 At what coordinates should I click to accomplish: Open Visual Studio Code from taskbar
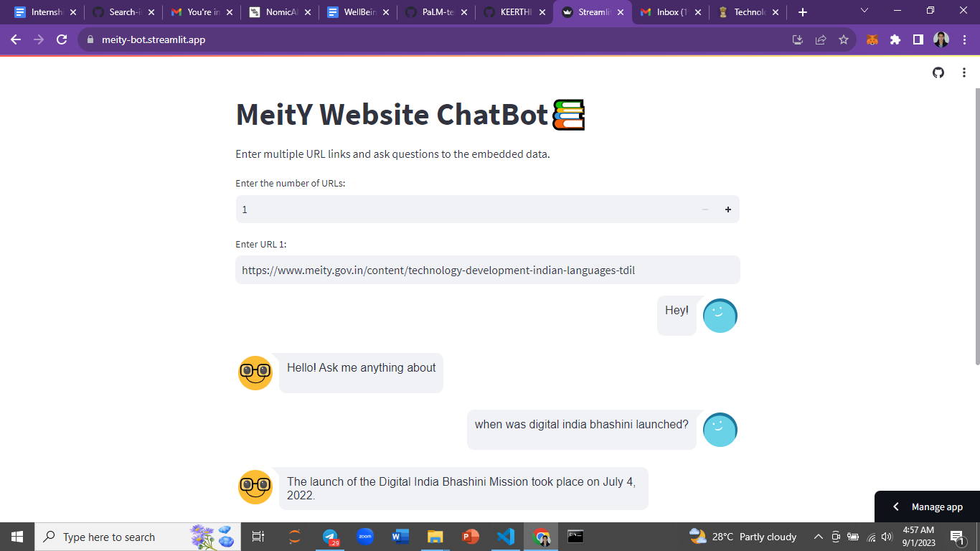coord(506,537)
